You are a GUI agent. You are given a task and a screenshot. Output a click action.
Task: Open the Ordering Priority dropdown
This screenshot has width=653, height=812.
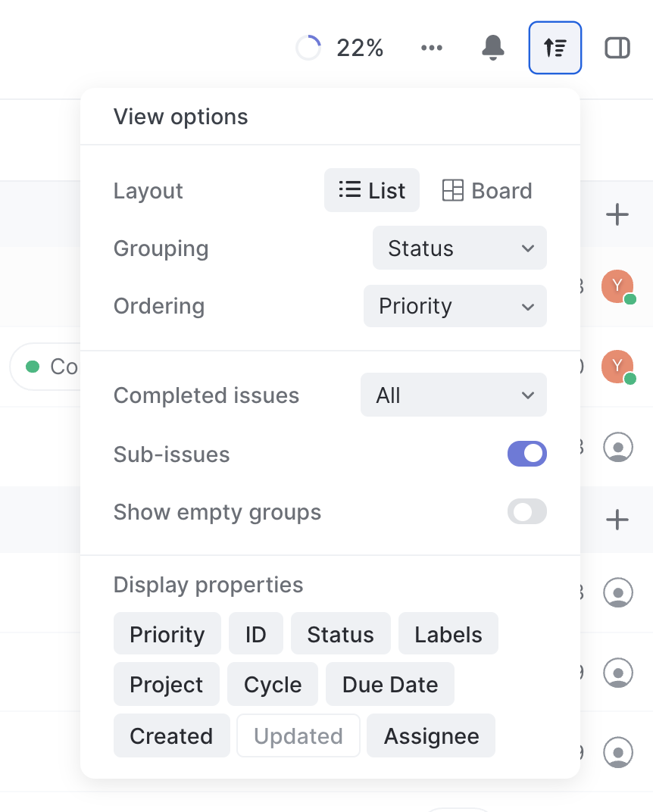tap(455, 306)
